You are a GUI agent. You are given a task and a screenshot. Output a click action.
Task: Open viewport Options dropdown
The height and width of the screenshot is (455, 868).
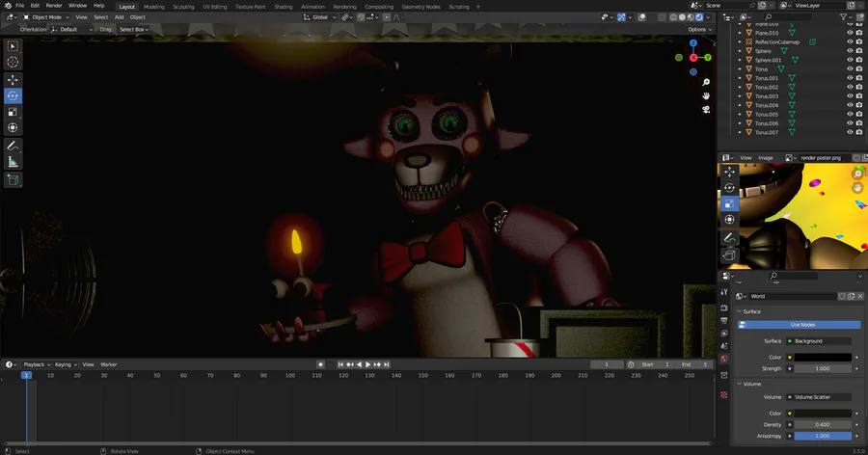(x=700, y=29)
